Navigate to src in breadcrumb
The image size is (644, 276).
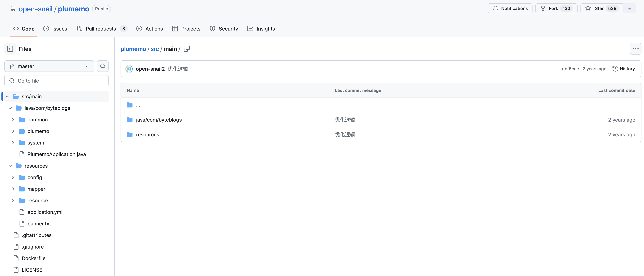point(155,49)
